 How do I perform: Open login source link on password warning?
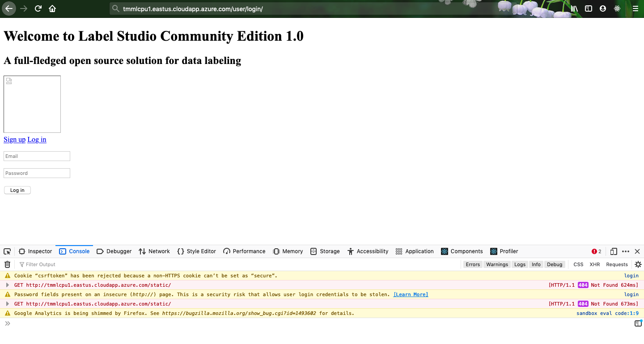click(x=631, y=294)
